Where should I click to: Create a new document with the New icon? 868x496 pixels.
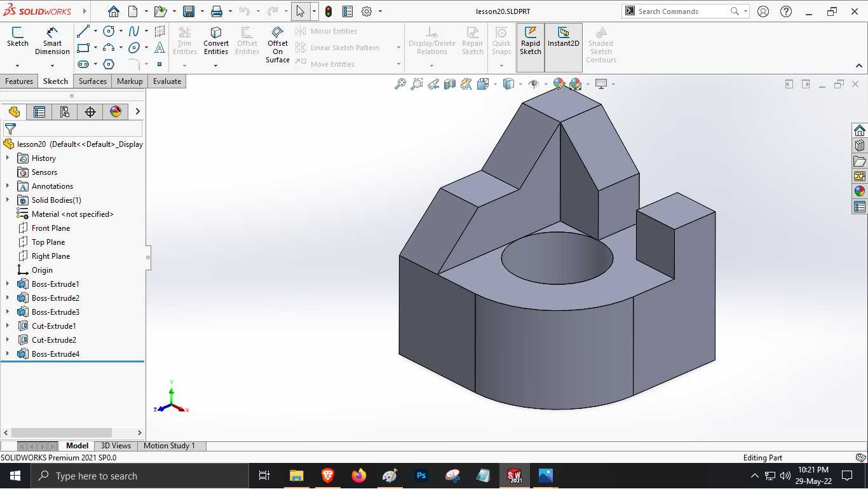(x=133, y=11)
